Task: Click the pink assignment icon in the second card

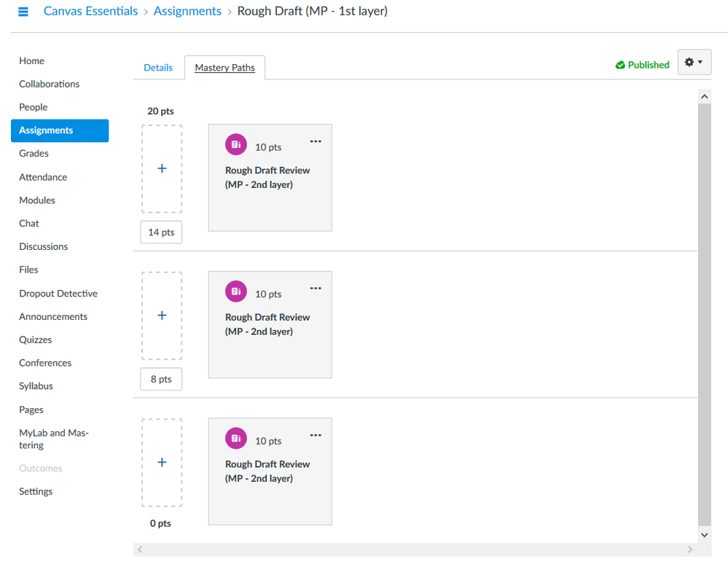Action: (x=236, y=291)
